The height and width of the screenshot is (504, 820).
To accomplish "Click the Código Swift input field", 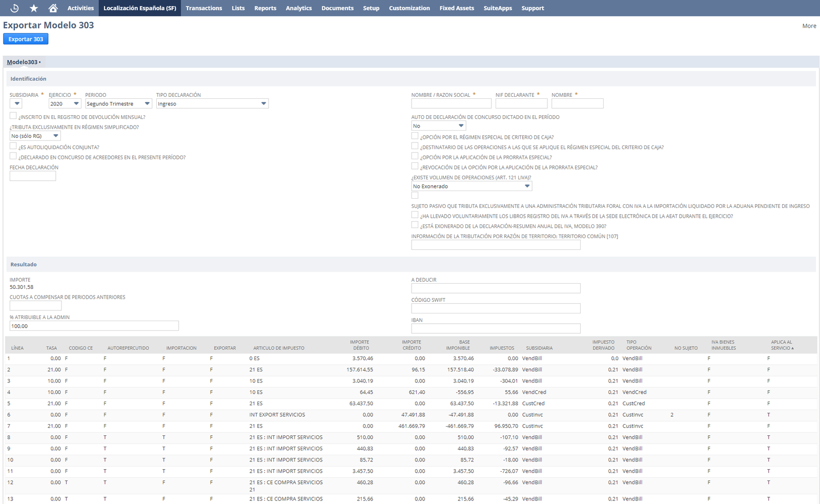I will click(x=496, y=308).
